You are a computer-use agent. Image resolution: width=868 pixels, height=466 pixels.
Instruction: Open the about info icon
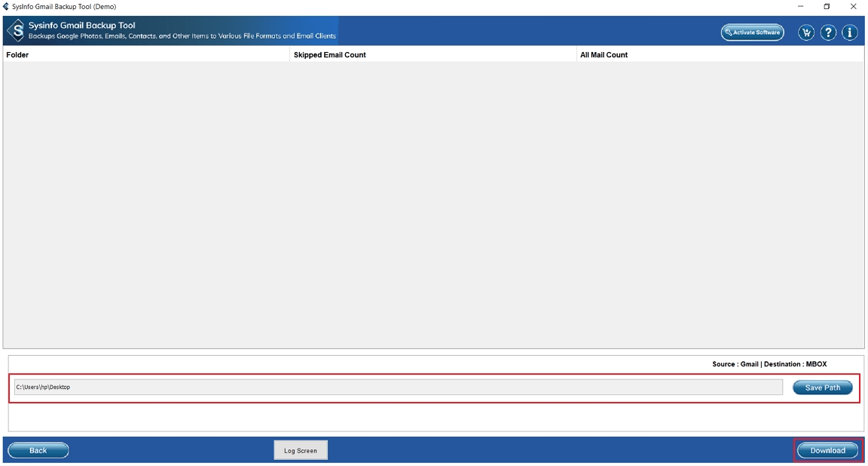[850, 32]
